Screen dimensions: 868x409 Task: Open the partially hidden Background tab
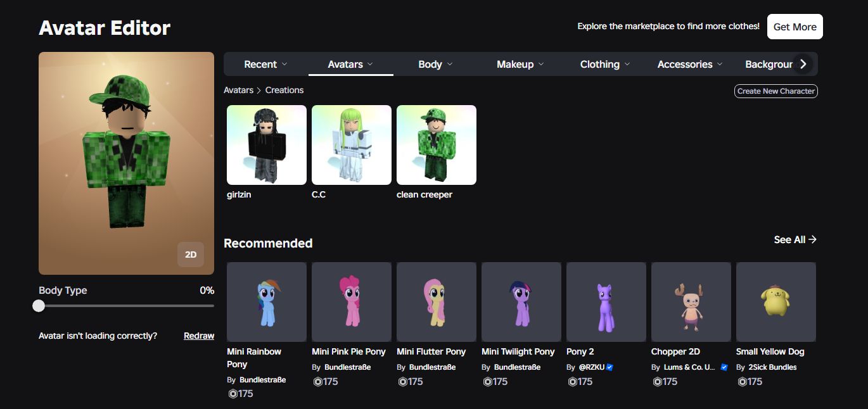pyautogui.click(x=769, y=64)
